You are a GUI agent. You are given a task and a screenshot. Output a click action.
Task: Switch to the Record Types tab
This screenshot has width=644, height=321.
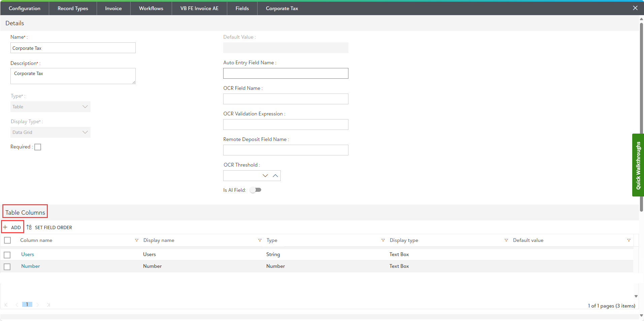click(73, 8)
